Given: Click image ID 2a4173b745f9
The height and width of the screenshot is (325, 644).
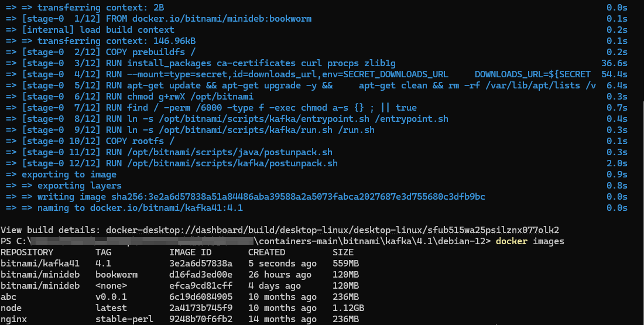Looking at the screenshot, I should coord(201,308).
